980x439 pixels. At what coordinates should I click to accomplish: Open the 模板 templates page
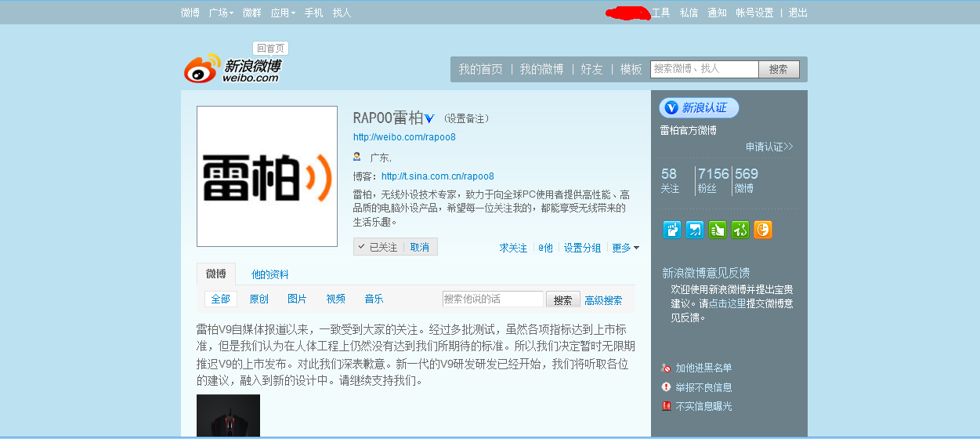631,69
